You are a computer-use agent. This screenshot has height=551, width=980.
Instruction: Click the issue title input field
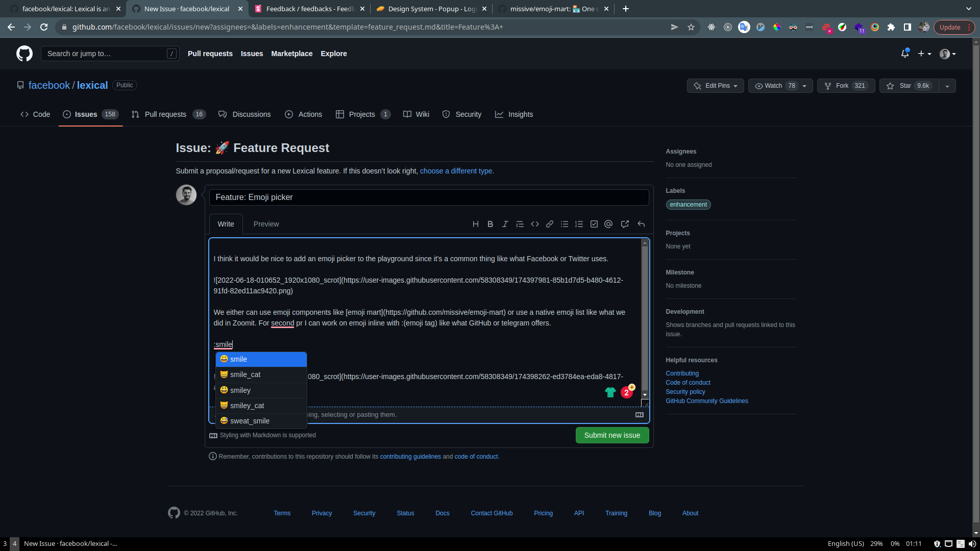[x=429, y=197]
